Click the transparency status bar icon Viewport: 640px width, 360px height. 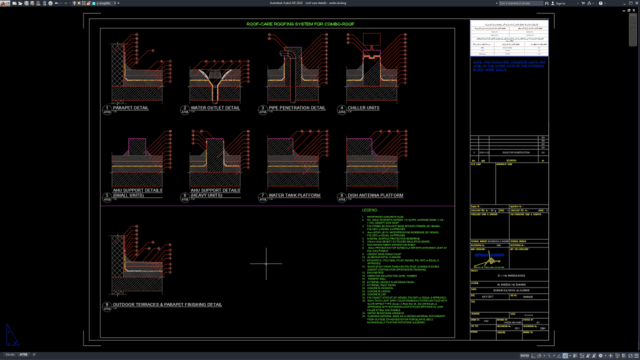coord(582,356)
